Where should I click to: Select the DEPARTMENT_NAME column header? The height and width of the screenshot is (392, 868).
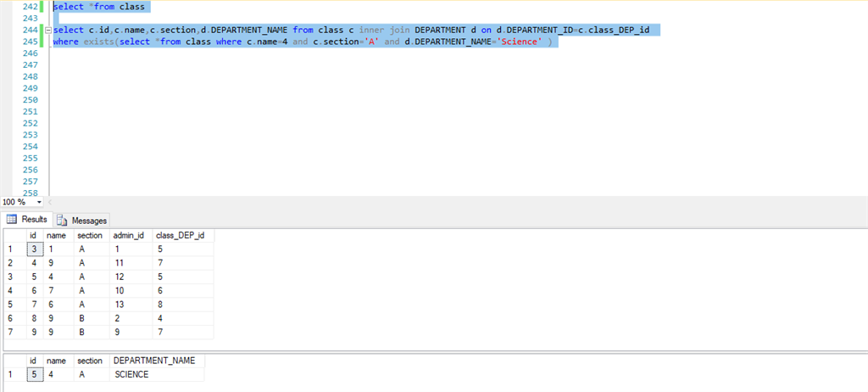click(x=157, y=361)
